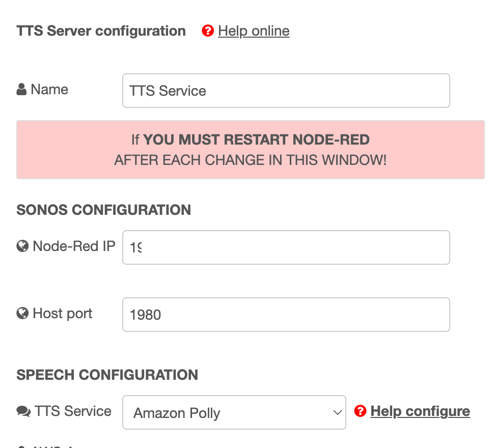
Task: Click the globe icon beside Node-Red IP
Action: 22,246
